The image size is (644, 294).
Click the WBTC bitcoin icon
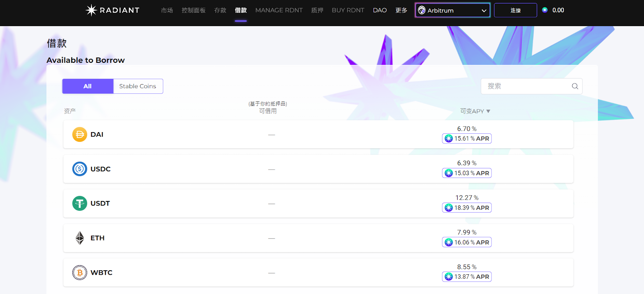[x=80, y=273]
